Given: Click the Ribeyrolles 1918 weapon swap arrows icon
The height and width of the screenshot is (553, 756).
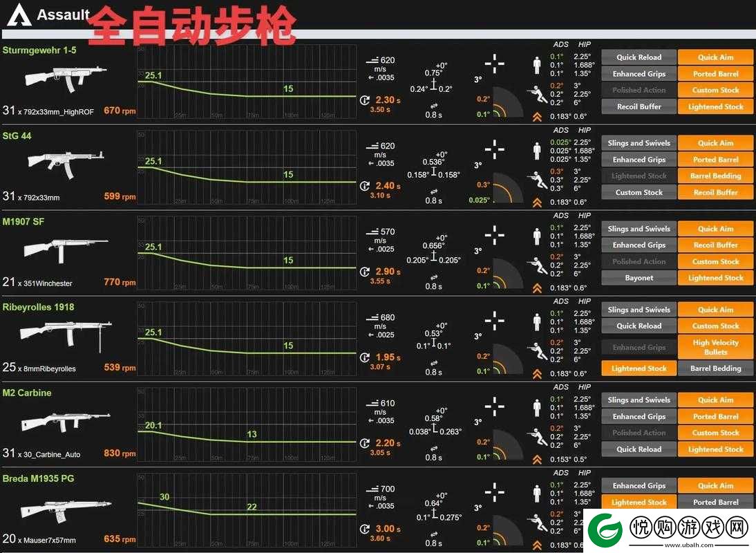Looking at the screenshot, I should pyautogui.click(x=434, y=363).
